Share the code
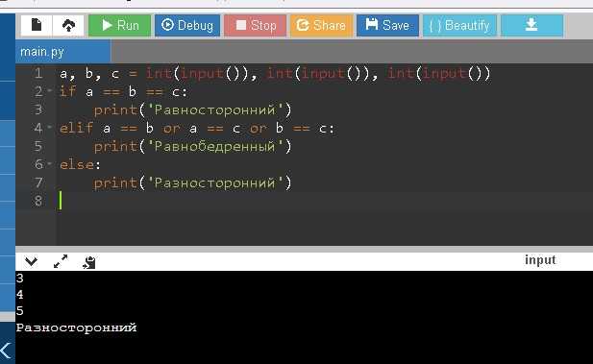 [321, 25]
